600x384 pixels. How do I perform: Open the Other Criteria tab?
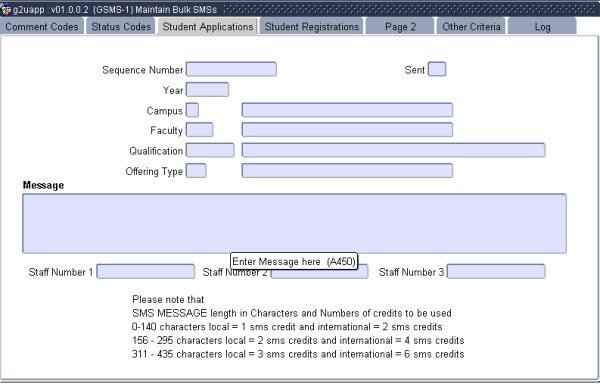471,27
